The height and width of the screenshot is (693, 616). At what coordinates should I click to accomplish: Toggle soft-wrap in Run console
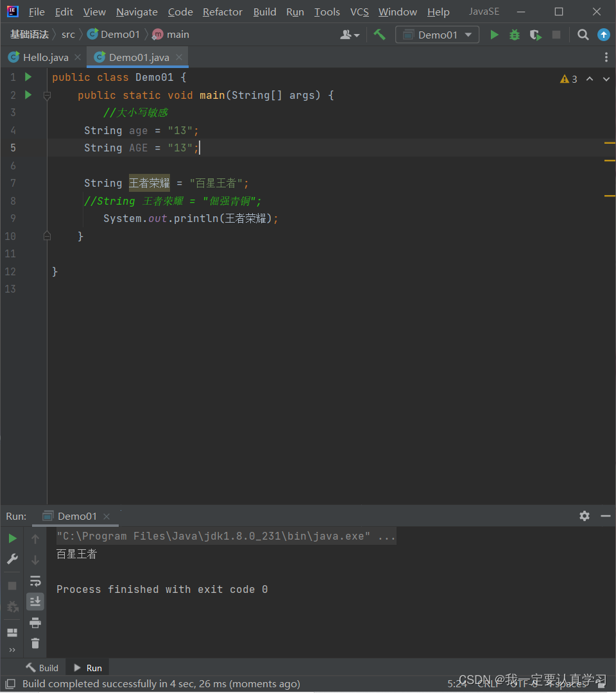coord(35,581)
